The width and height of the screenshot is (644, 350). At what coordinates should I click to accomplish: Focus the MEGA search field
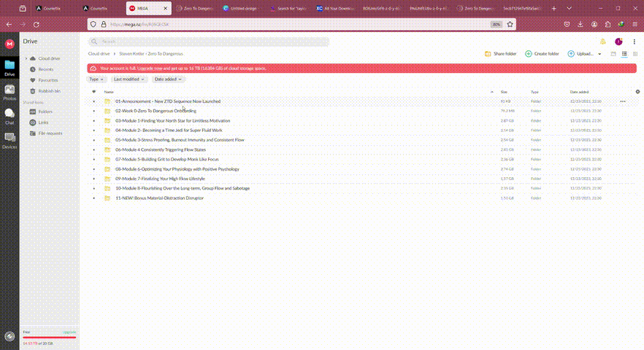[x=209, y=42]
